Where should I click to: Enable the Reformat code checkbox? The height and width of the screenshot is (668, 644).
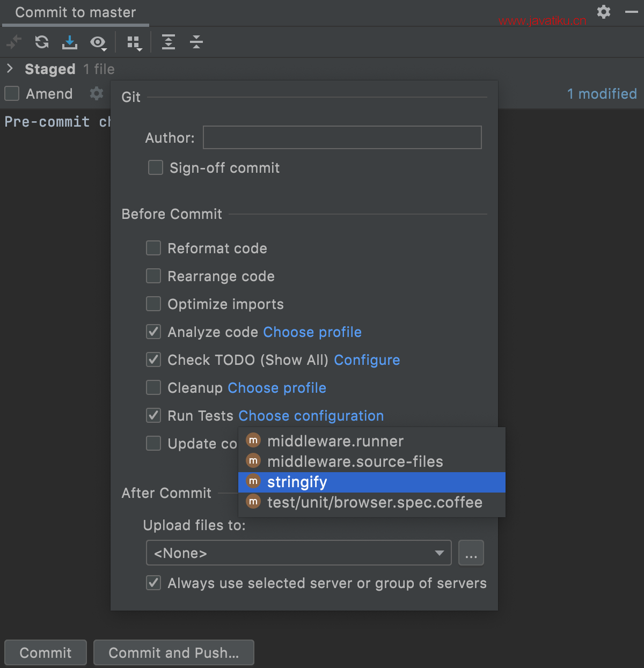(x=153, y=248)
